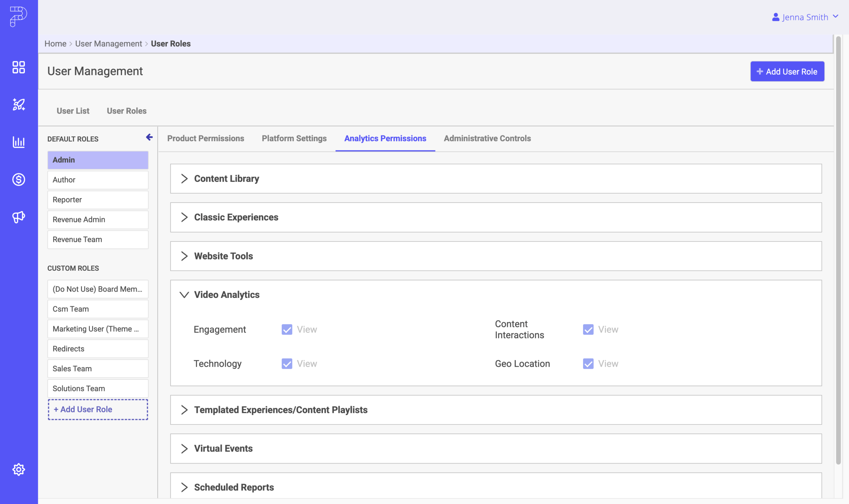Select the Revenue Team role
The image size is (849, 504).
(x=98, y=240)
